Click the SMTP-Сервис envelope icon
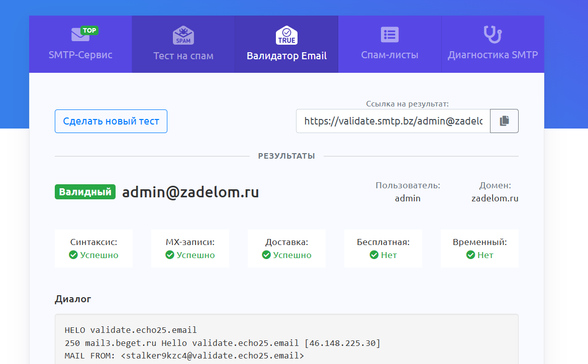The image size is (588, 364). 81,35
